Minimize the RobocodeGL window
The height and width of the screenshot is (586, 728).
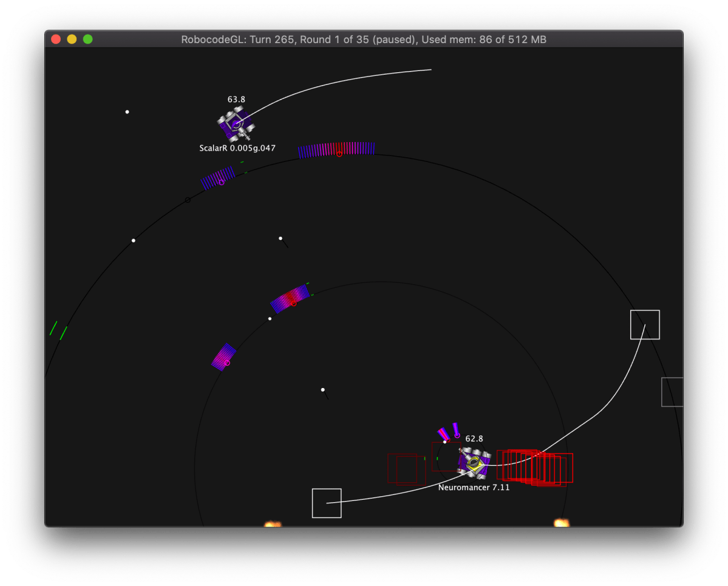tap(72, 39)
